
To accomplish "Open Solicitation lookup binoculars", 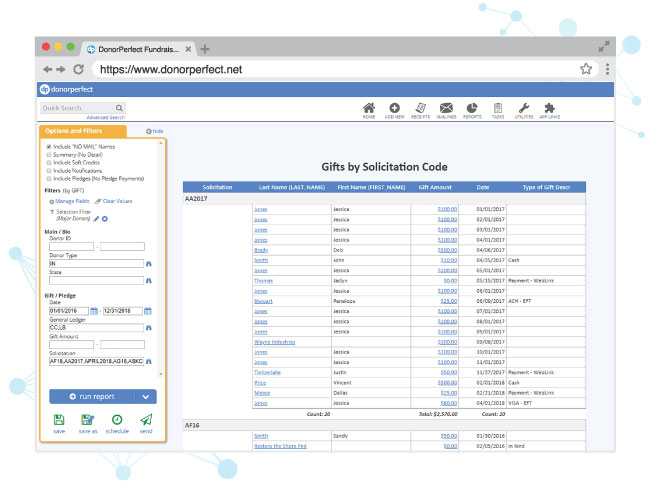I will tap(149, 362).
